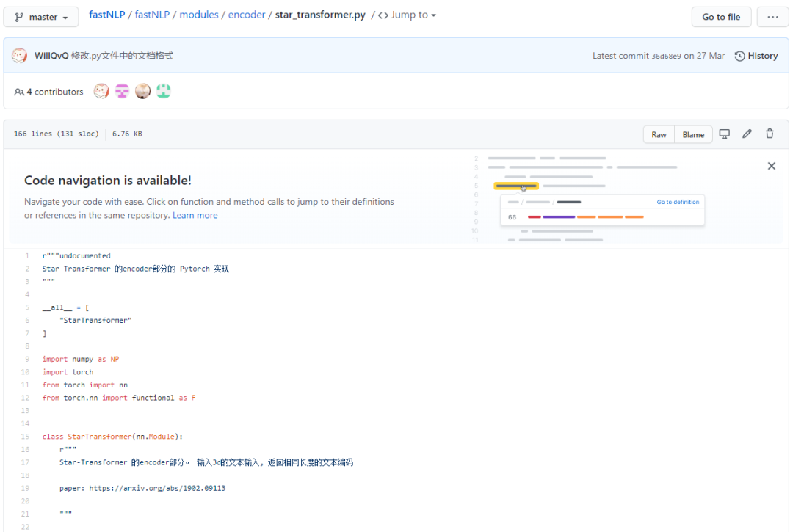Click the "import numpy as NP" line
The image size is (793, 532).
tap(81, 359)
